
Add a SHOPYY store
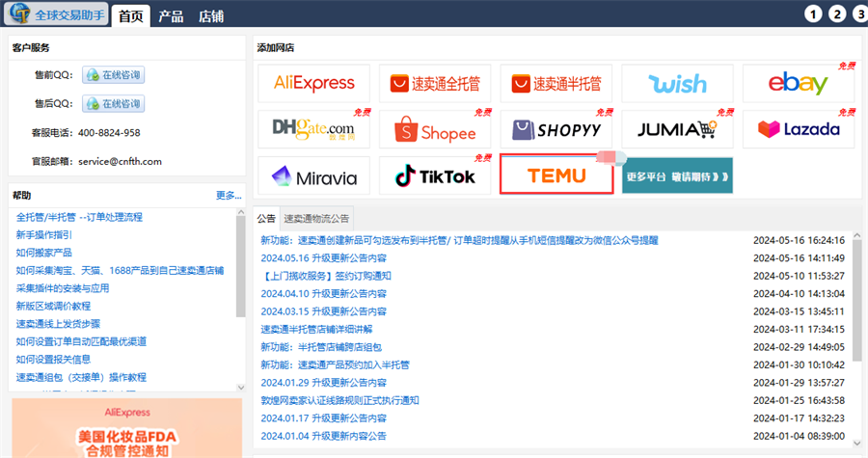(556, 129)
